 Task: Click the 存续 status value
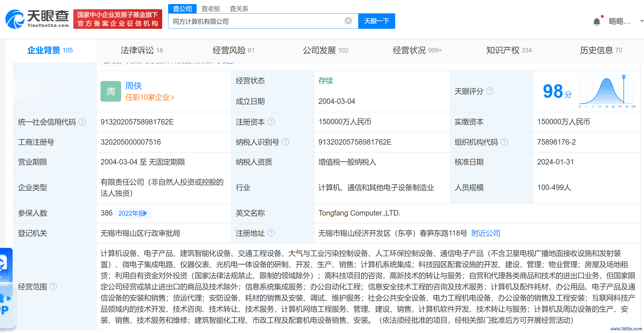tap(326, 81)
